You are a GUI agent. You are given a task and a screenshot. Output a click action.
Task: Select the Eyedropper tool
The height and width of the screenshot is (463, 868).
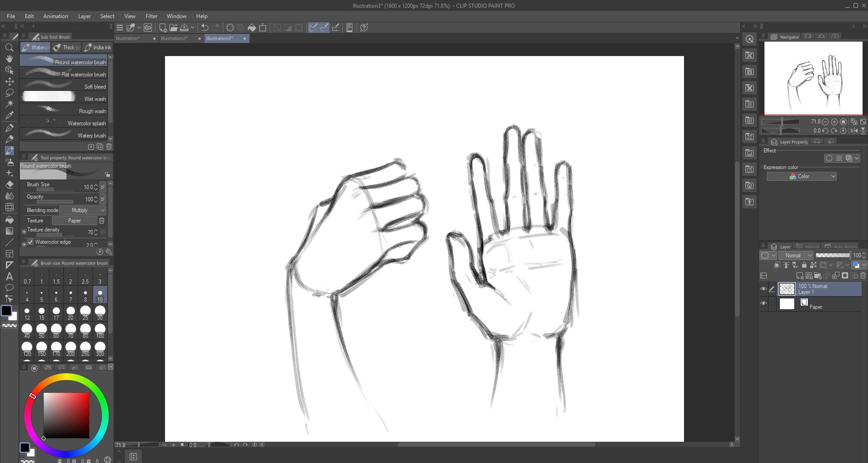9,115
